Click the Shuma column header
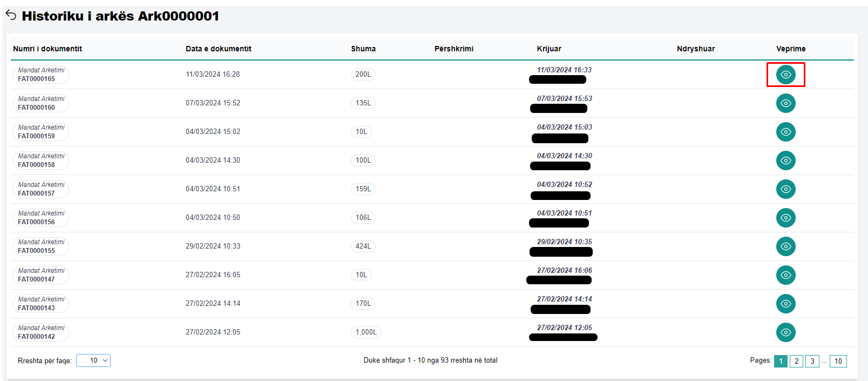This screenshot has height=381, width=868. point(363,49)
